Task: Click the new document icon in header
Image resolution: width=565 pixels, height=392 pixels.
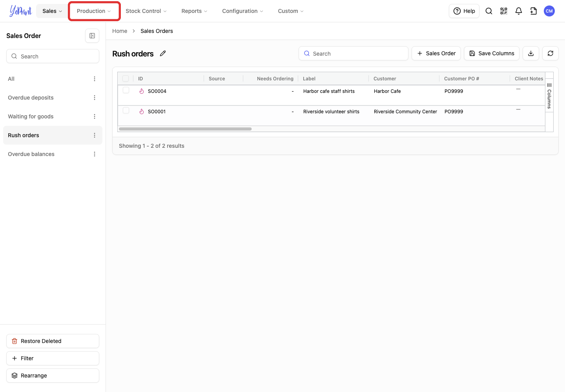Action: (534, 11)
